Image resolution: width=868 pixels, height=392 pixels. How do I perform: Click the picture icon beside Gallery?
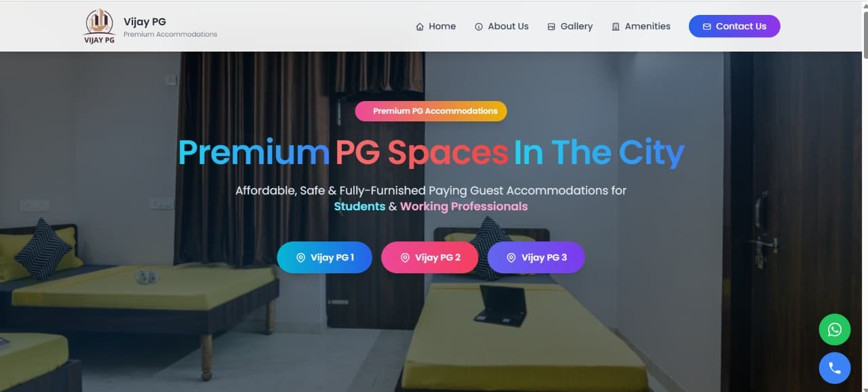pos(551,26)
